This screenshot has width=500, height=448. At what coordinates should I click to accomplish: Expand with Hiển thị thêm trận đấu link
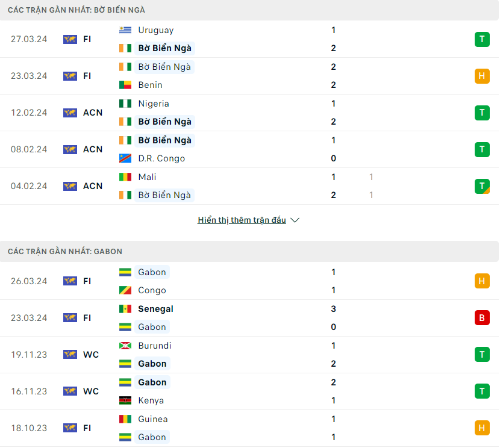(242, 220)
